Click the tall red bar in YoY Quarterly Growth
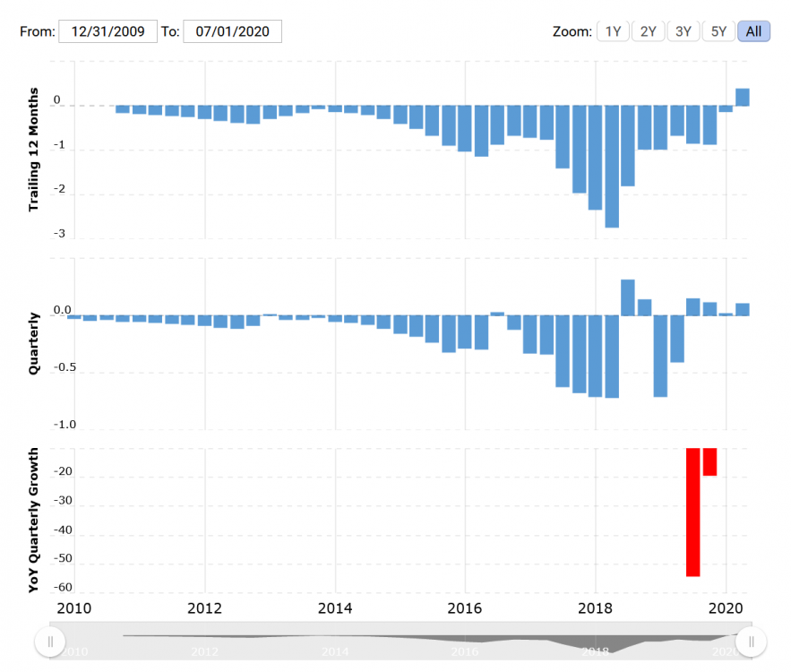The height and width of the screenshot is (672, 791). [x=692, y=511]
